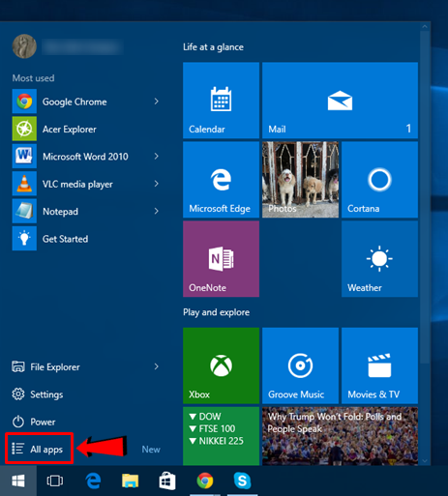Click the NIKKEI 225 text
448x496 pixels.
[x=221, y=441]
